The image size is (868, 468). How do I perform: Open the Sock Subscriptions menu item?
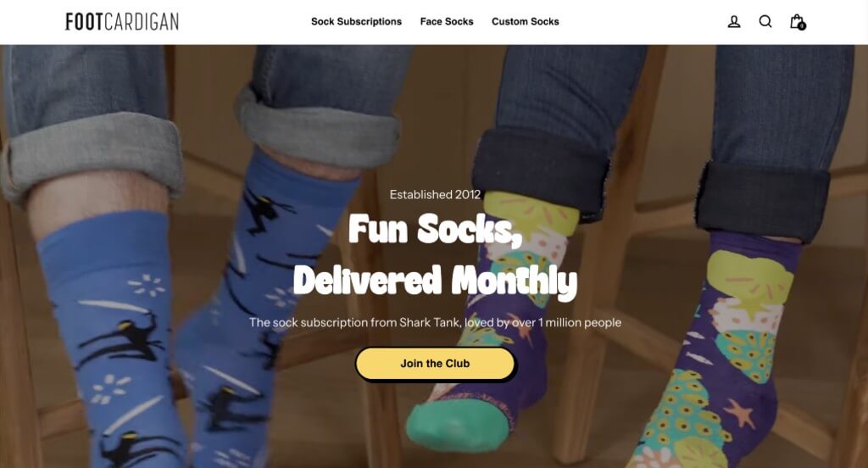tap(357, 21)
